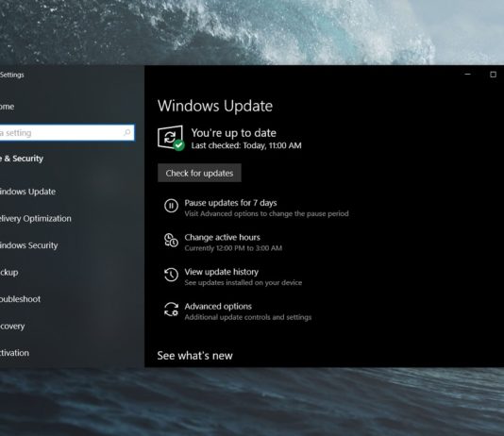Click the See what's new heading
The width and height of the screenshot is (504, 436).
tap(194, 356)
